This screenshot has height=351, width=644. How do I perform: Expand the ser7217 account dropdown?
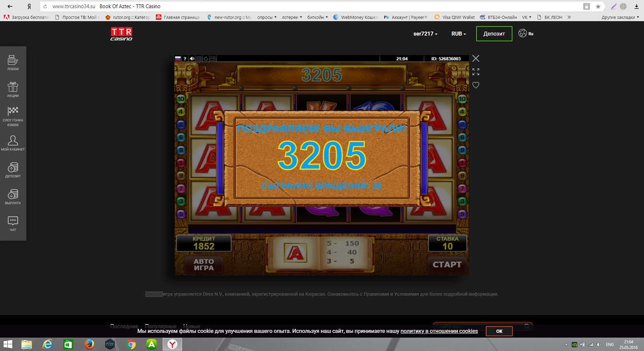point(425,34)
